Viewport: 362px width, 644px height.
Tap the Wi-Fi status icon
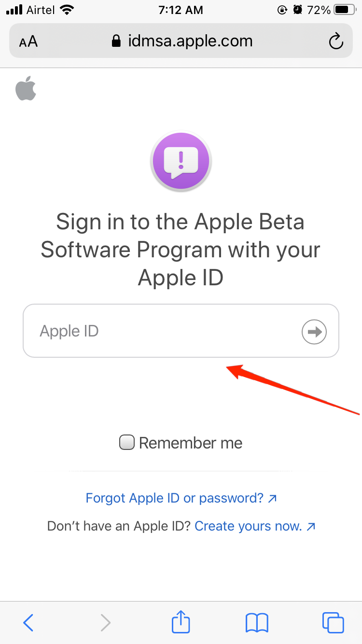[x=68, y=10]
